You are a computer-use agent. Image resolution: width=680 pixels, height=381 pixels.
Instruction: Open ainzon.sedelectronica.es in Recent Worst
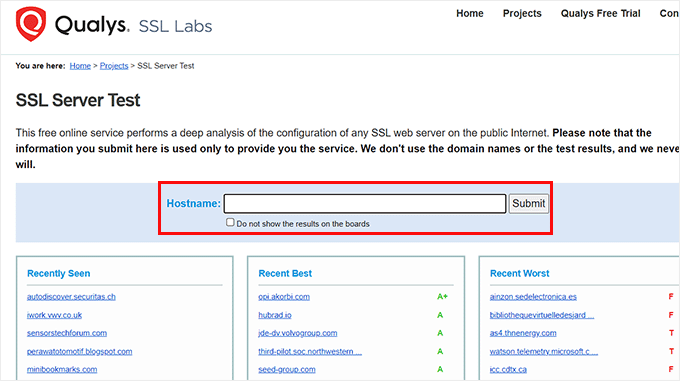(533, 297)
